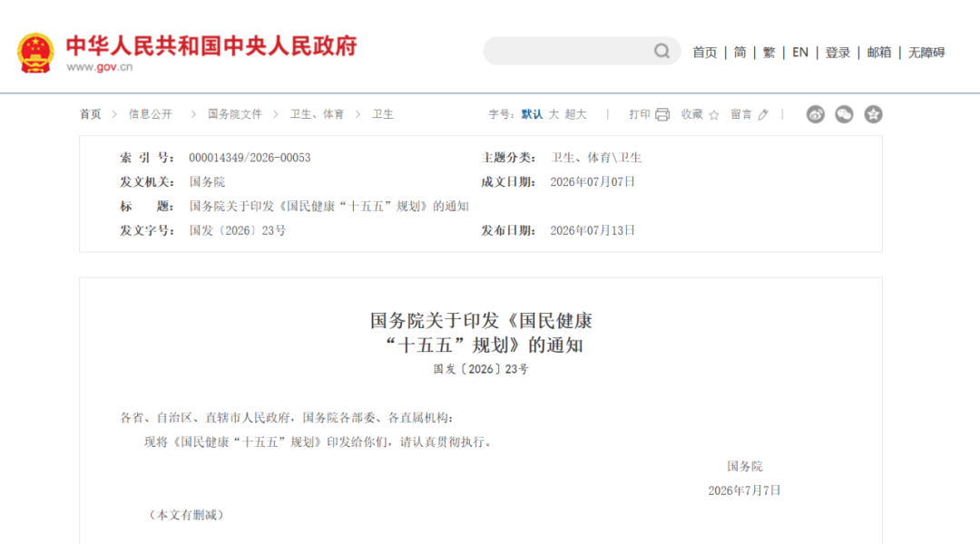Click the 标题 field title text
This screenshot has width=980, height=544.
328,207
